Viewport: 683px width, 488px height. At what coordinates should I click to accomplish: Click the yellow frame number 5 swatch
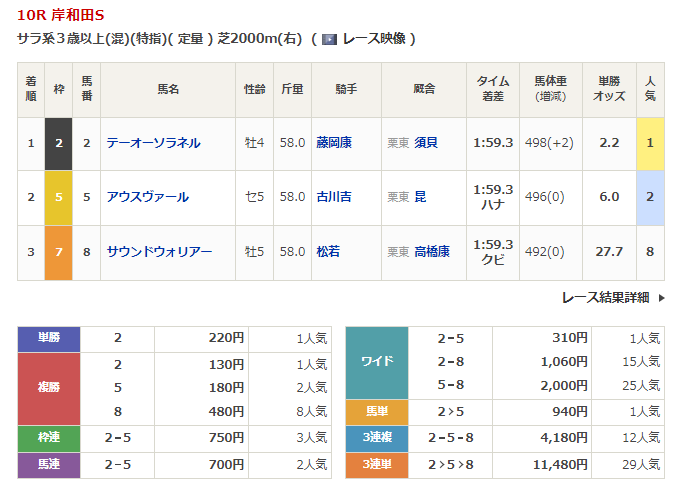(x=59, y=197)
